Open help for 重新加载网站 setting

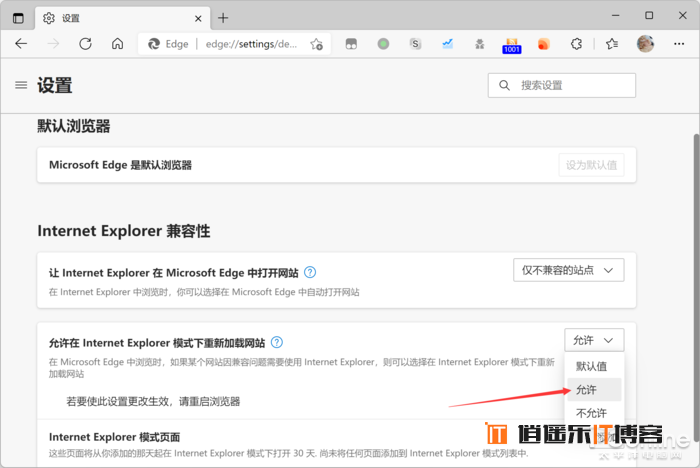[x=277, y=342]
